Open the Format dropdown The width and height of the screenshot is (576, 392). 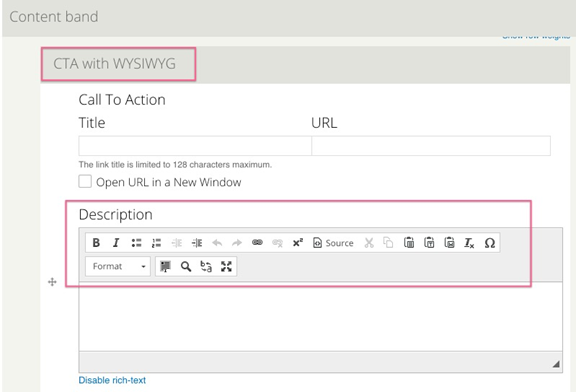(118, 266)
